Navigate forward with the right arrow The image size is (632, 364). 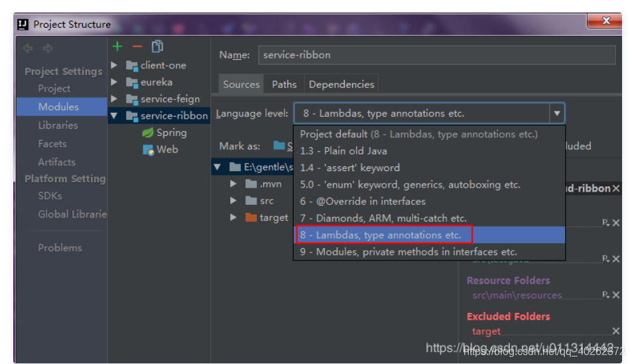tap(48, 48)
